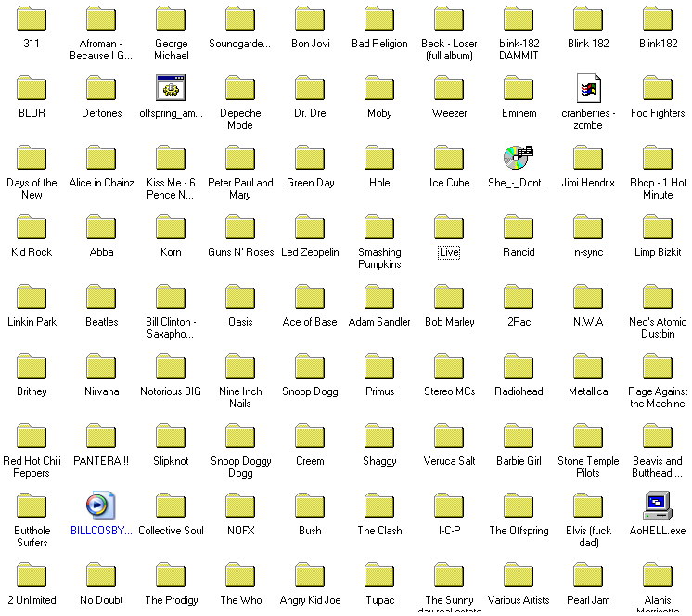Select the Red Hot Chili Peppers folder
The image size is (692, 616).
(x=32, y=435)
